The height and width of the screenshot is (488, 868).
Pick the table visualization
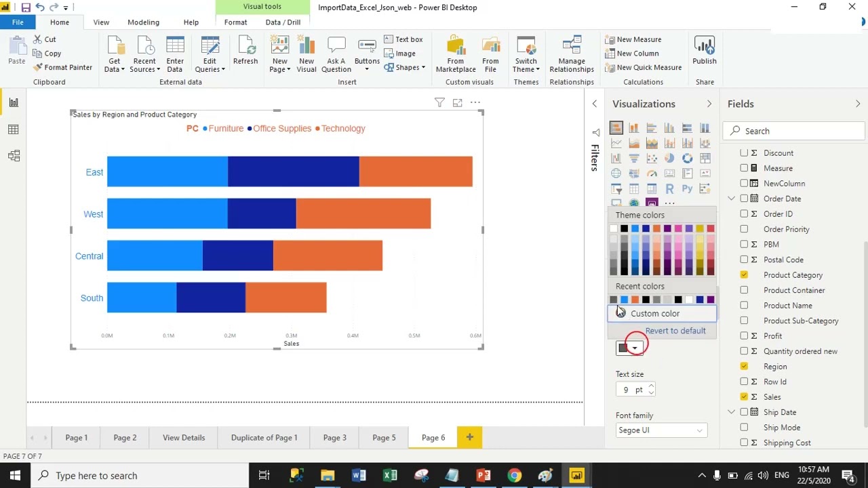point(633,189)
